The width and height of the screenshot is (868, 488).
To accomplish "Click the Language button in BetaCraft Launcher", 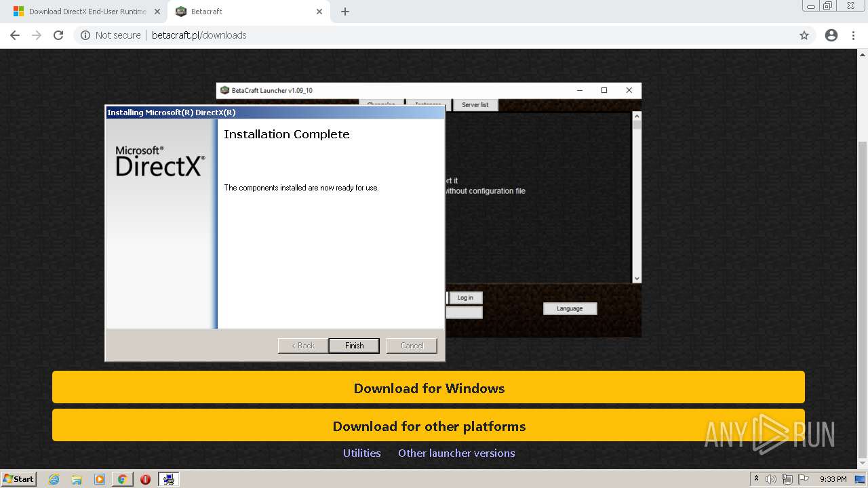I will click(x=570, y=308).
